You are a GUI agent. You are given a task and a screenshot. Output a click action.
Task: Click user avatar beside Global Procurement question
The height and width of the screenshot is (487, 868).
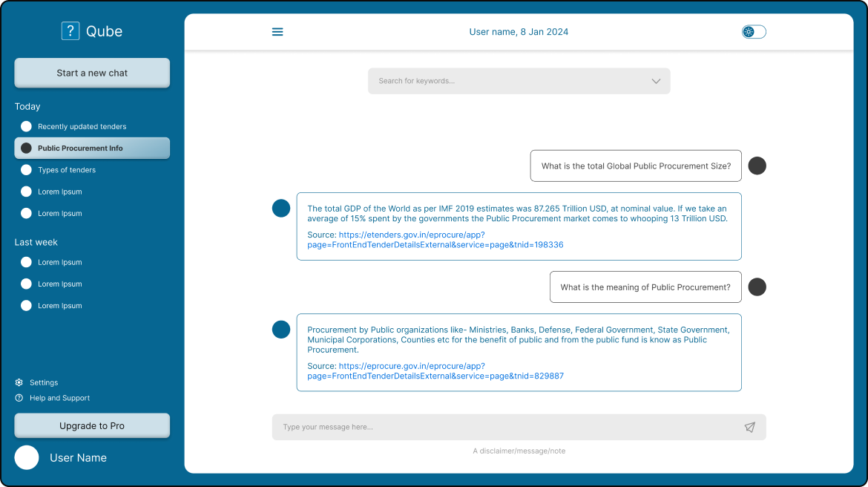click(x=757, y=166)
